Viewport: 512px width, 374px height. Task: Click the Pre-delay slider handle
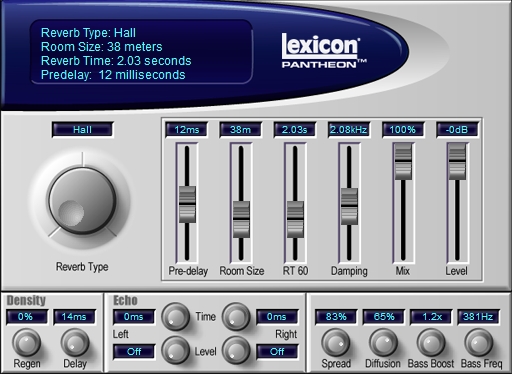[x=187, y=204]
